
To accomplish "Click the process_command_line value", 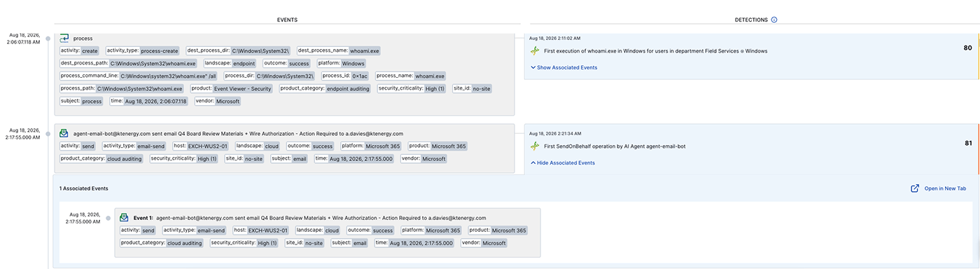I will tap(169, 76).
